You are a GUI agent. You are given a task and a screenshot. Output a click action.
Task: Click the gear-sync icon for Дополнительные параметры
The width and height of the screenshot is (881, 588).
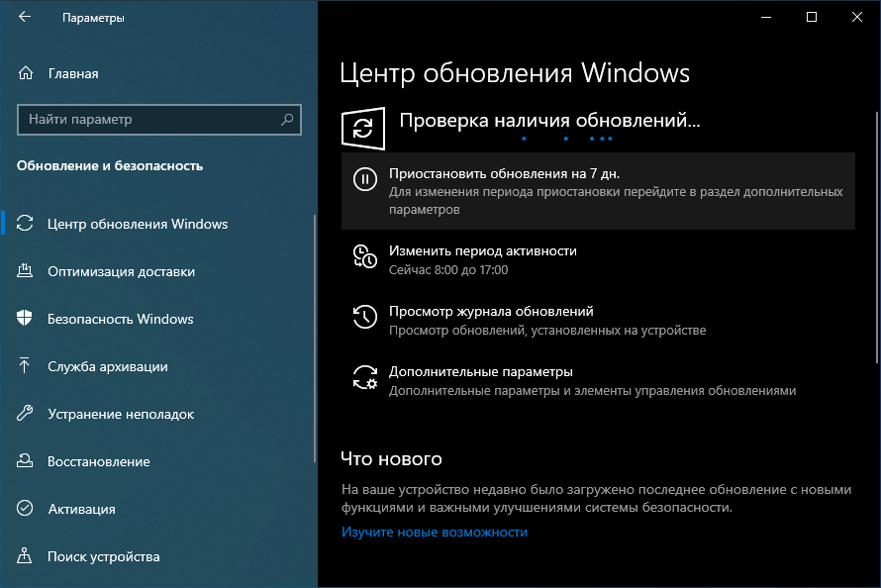coord(364,378)
